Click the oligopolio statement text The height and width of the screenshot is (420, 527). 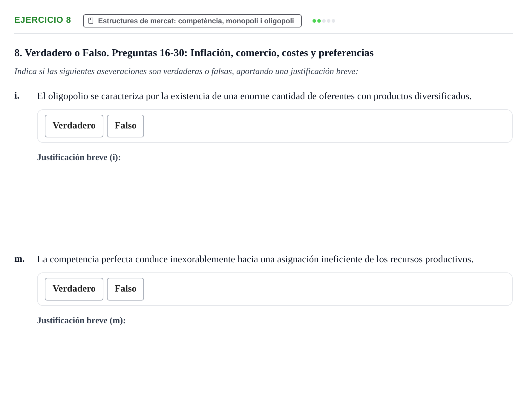254,96
